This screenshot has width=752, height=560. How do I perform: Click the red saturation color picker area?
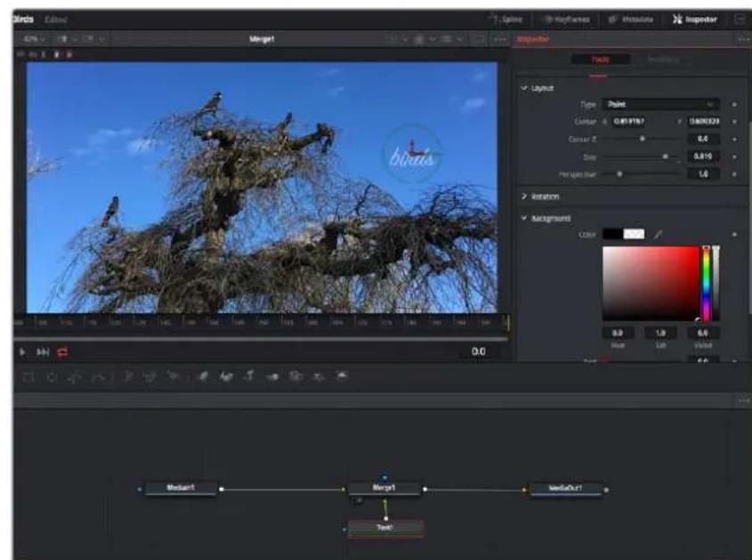click(651, 284)
